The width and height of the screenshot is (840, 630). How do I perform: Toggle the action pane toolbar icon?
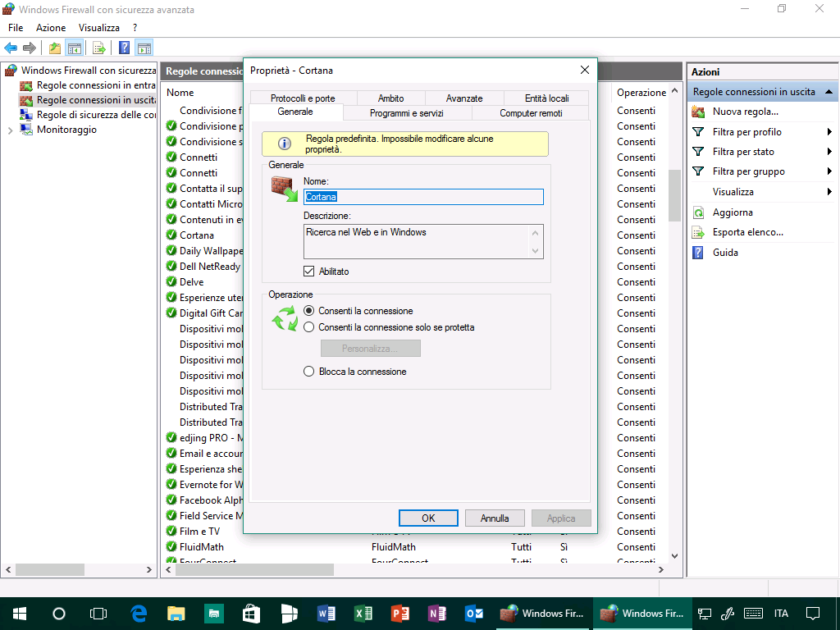(x=144, y=48)
